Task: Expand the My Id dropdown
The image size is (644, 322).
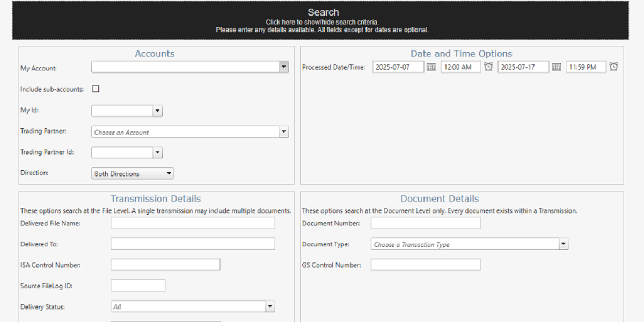Action: pos(157,111)
